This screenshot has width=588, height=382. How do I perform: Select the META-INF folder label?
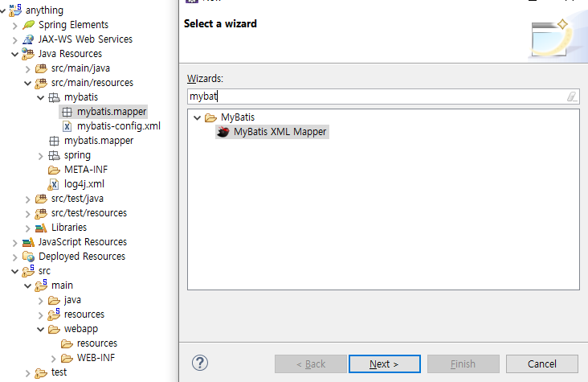click(x=86, y=170)
